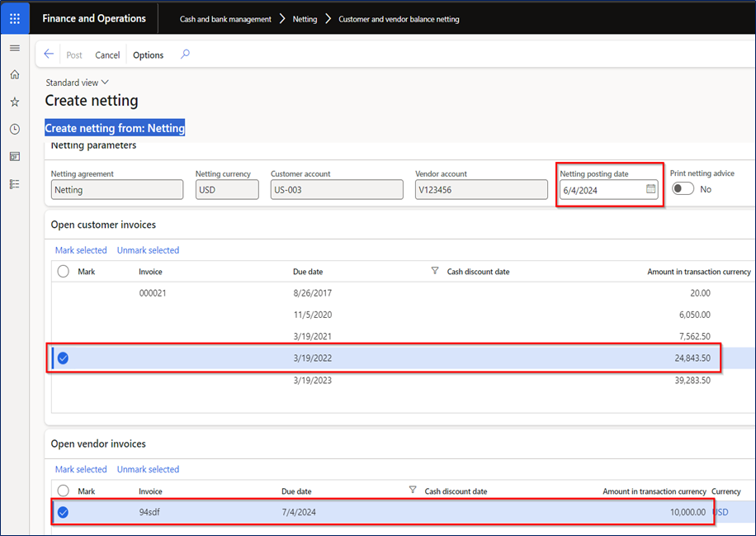Open the Netting posting date calendar picker

tap(651, 189)
